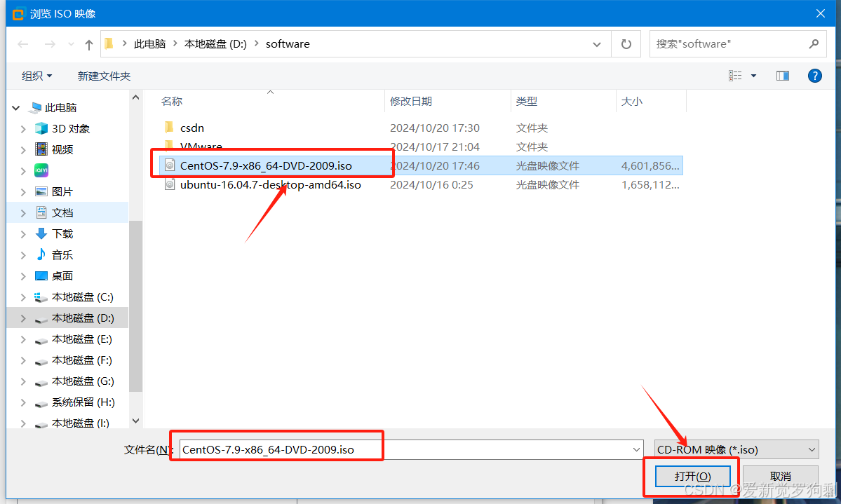Expand 本地磁盘 (E:) tree arrow

click(x=23, y=339)
